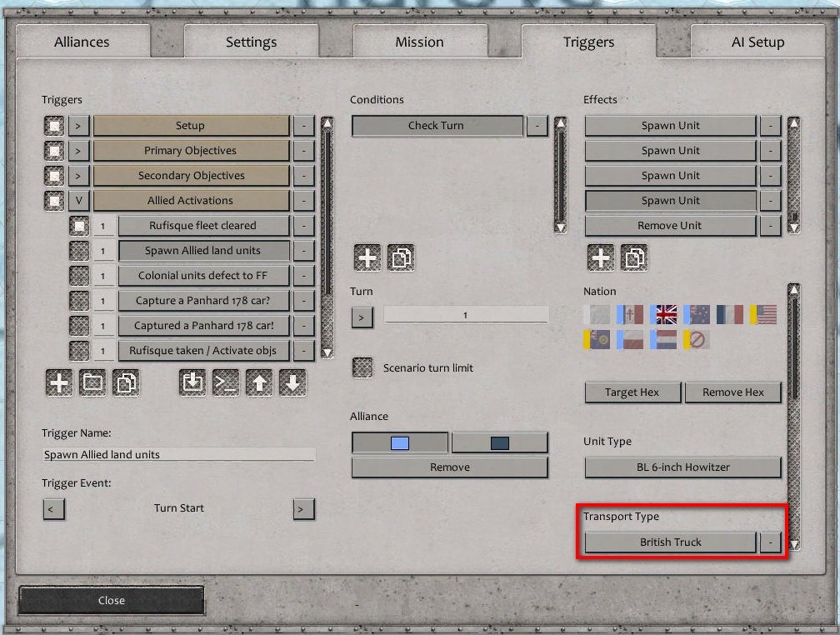Select the dark blue alliance swatch
Viewport: 840px width, 635px height.
click(499, 442)
